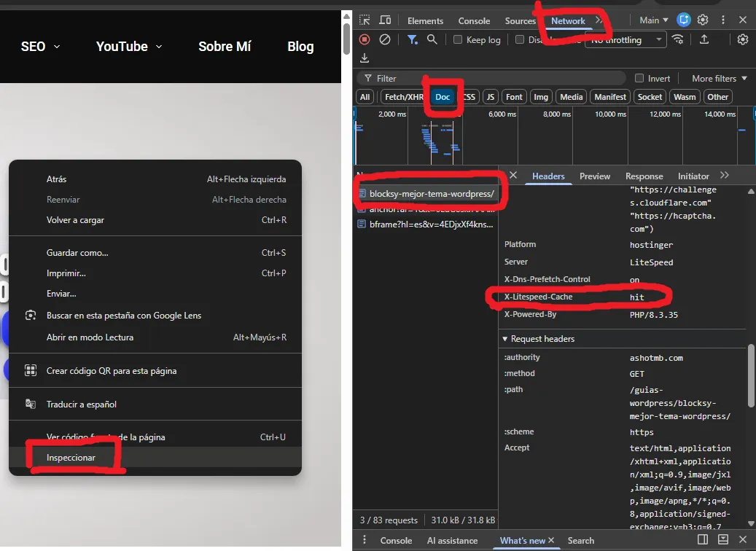Click into the Filter text field

491,78
